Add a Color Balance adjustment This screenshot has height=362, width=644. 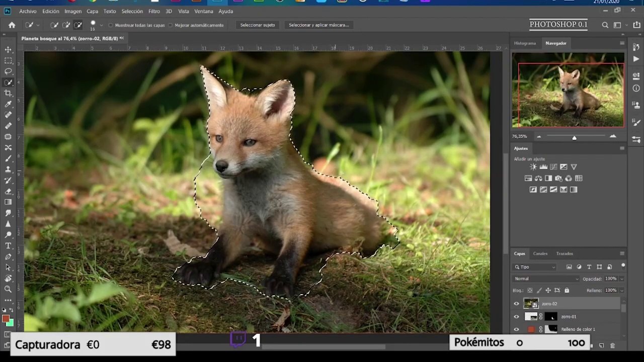[x=538, y=178]
